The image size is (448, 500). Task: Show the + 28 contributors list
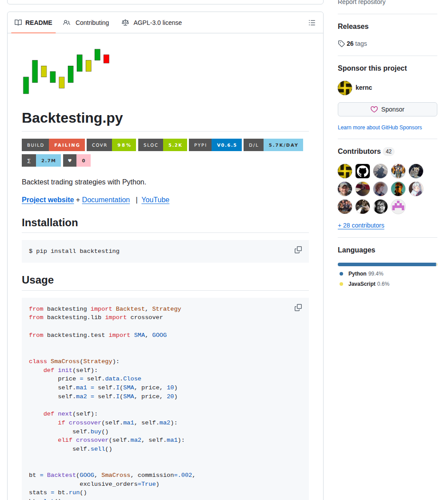point(361,225)
